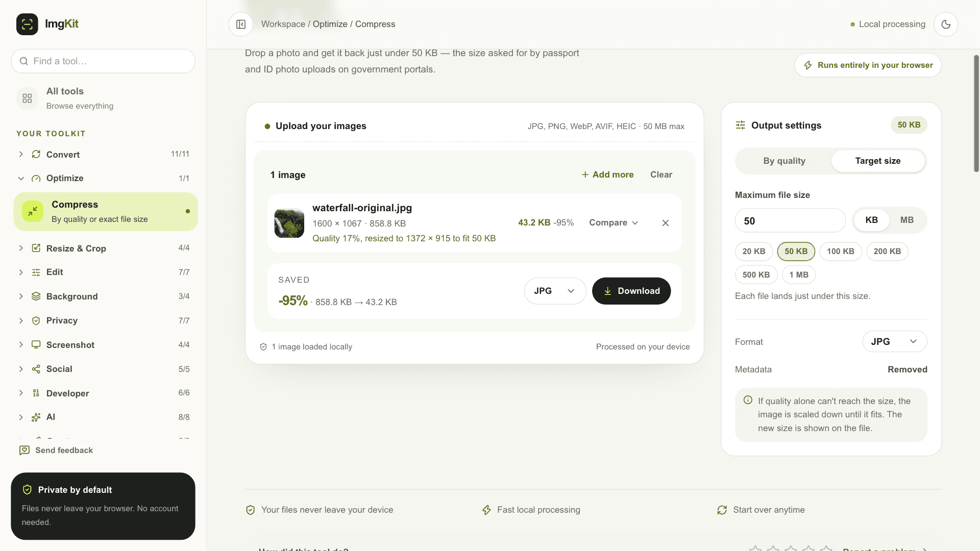
Task: Select the 500 KB preset
Action: [x=756, y=275]
